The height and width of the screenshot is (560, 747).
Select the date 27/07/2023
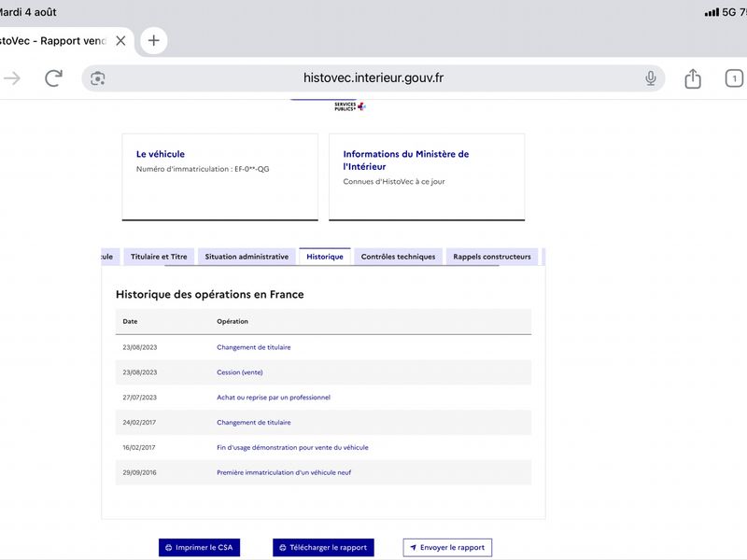click(x=139, y=398)
